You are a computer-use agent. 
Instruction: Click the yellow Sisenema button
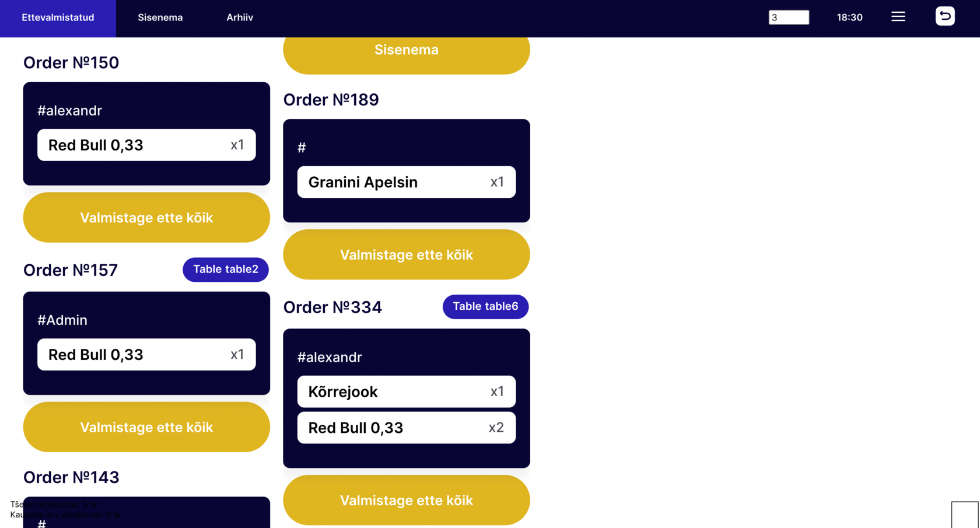(406, 51)
